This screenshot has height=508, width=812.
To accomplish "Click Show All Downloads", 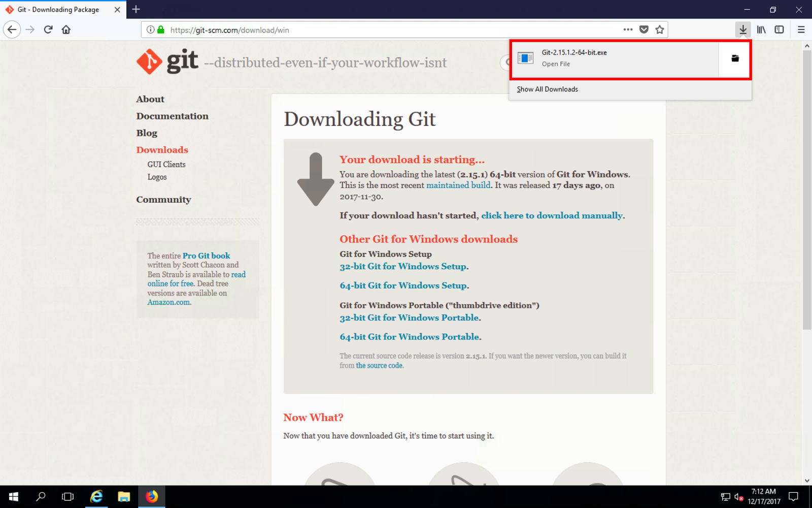I will click(x=547, y=89).
